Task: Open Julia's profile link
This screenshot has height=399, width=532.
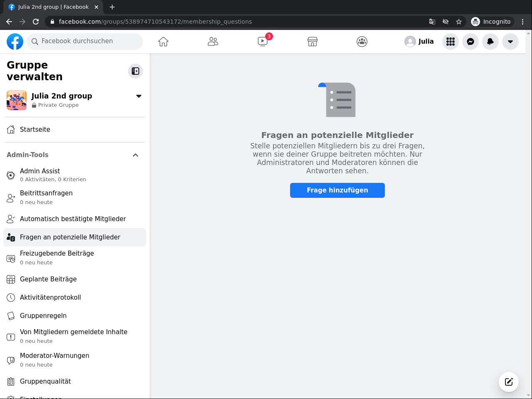Action: pos(419,42)
